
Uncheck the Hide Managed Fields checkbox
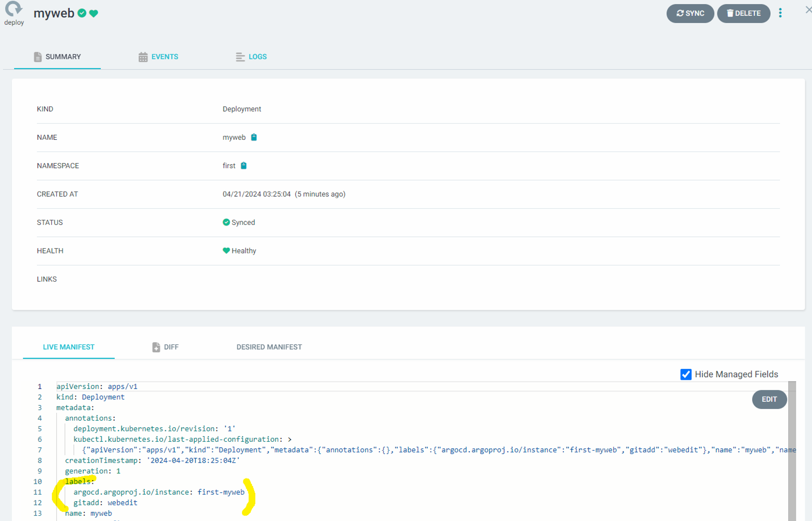(686, 374)
